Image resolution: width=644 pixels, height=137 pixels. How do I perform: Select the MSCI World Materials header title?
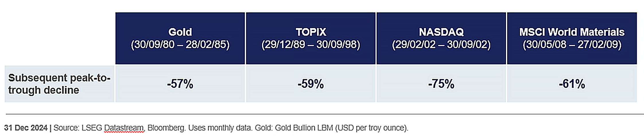(x=572, y=32)
